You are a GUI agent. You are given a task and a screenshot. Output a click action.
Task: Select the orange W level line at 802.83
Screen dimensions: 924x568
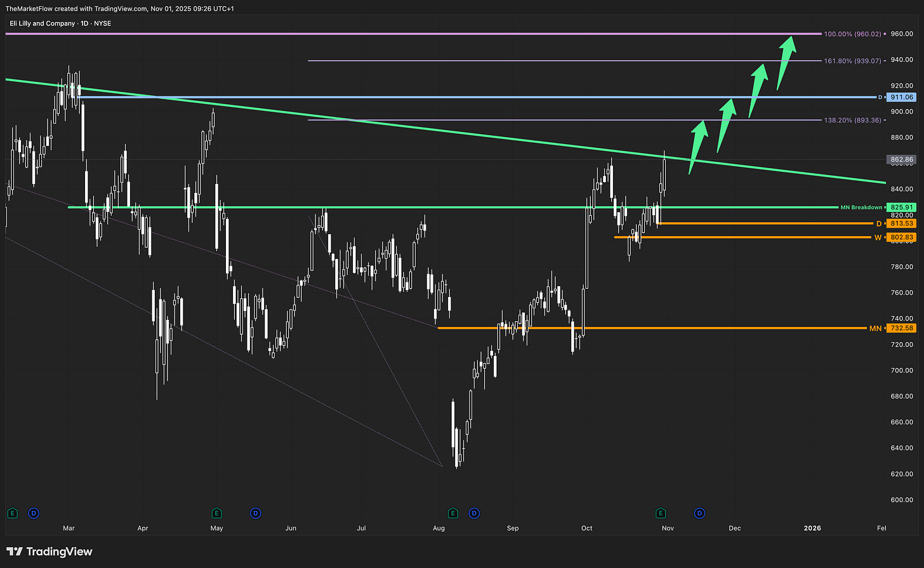pyautogui.click(x=742, y=237)
